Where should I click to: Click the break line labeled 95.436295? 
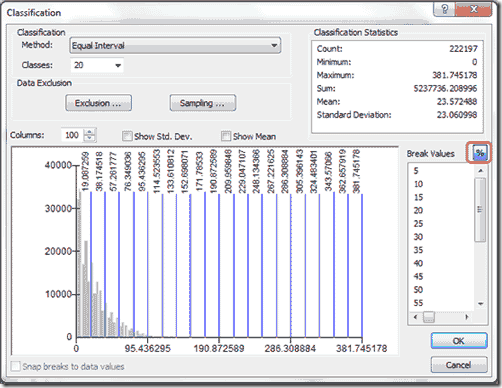[x=148, y=265]
